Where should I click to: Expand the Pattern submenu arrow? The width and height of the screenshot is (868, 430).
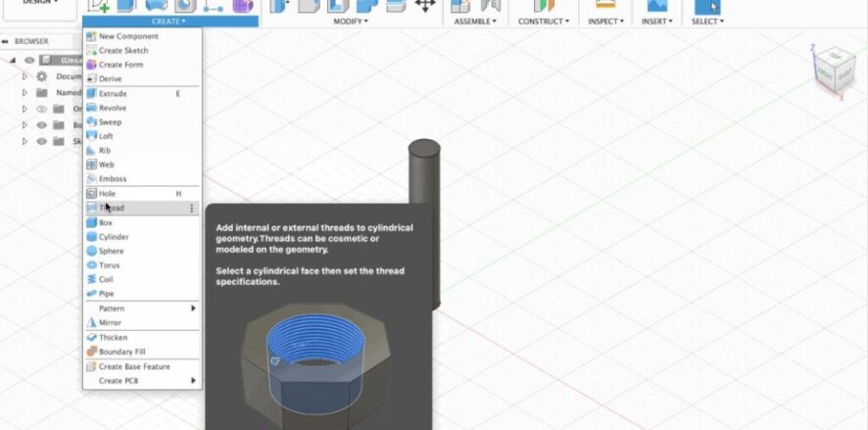[x=193, y=309]
